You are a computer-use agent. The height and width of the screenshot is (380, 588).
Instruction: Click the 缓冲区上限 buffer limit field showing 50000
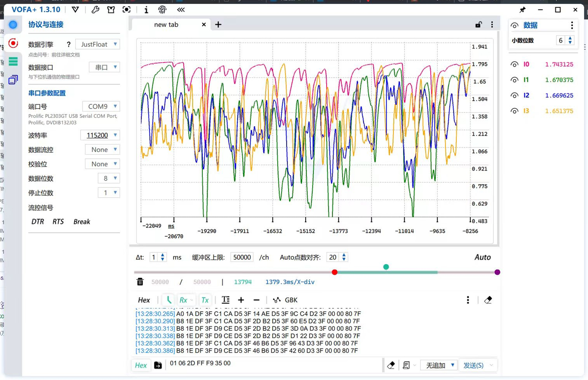coord(242,257)
